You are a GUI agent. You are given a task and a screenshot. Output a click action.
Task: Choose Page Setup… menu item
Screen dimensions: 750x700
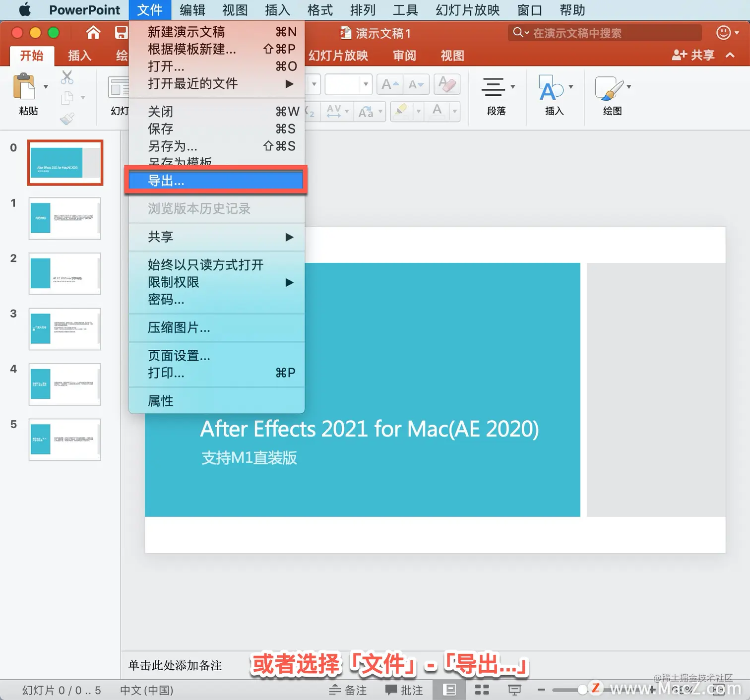pos(217,356)
